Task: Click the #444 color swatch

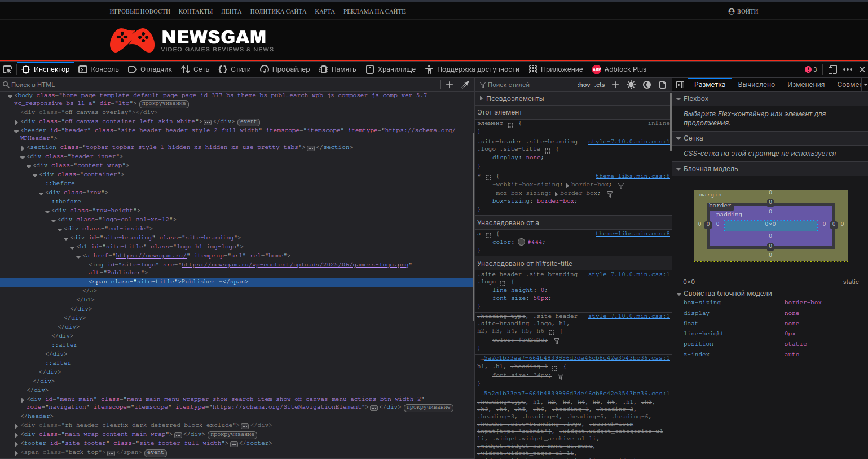Action: point(521,242)
